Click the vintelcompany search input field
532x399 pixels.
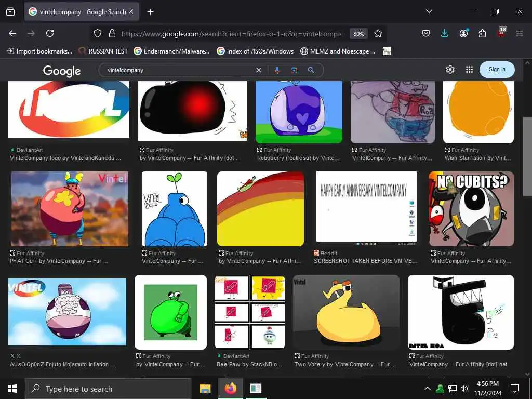pyautogui.click(x=178, y=70)
